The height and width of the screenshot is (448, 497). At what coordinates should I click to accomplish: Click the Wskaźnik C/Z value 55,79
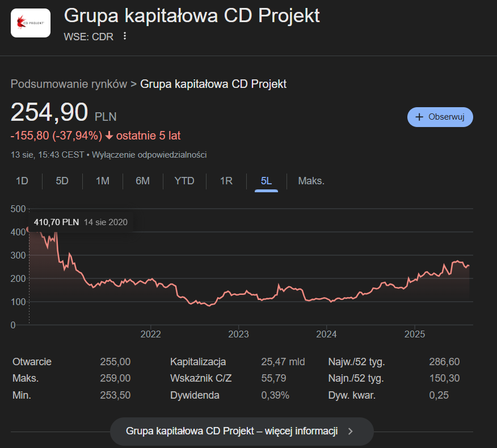click(273, 378)
